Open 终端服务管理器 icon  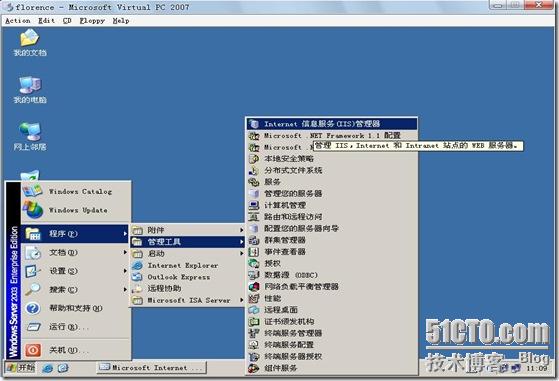tap(254, 333)
